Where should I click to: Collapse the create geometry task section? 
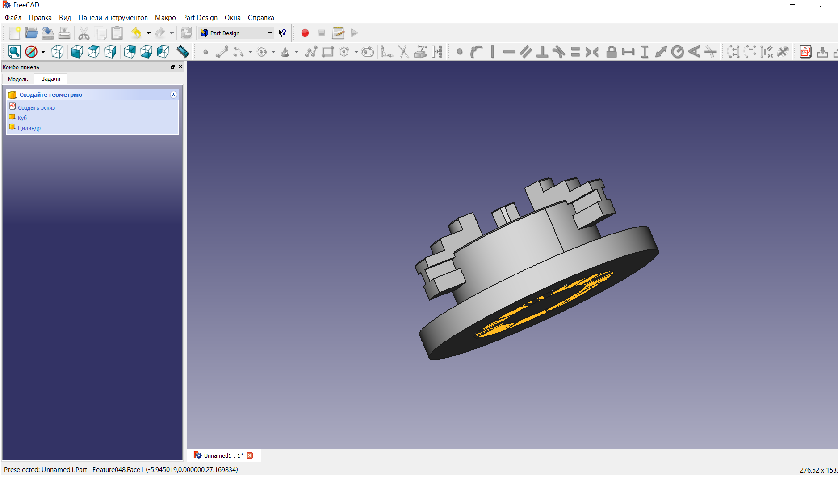pyautogui.click(x=174, y=94)
